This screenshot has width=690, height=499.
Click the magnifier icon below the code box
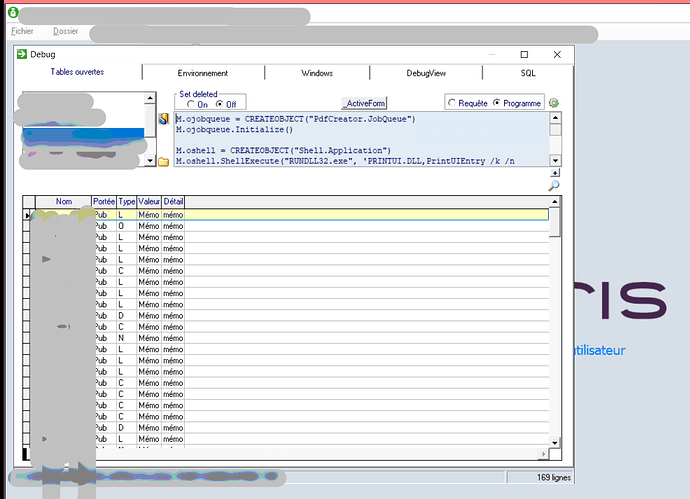click(x=554, y=186)
